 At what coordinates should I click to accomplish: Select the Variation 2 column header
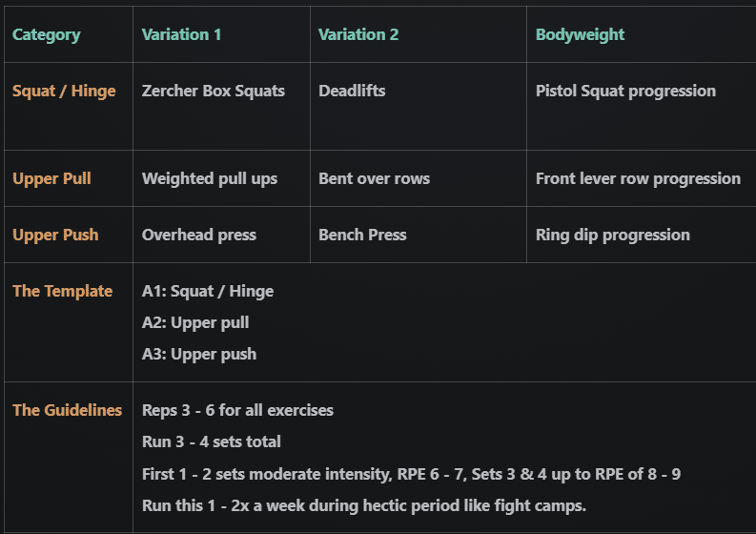358,34
